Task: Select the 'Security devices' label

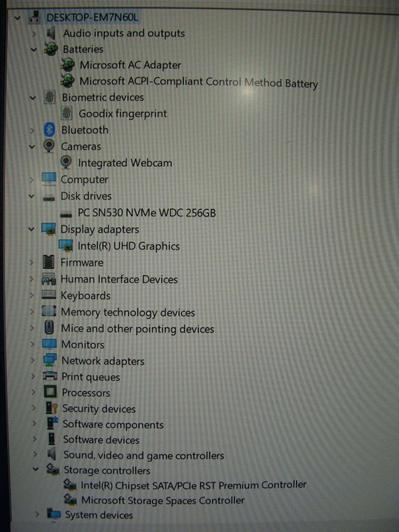Action: point(99,409)
